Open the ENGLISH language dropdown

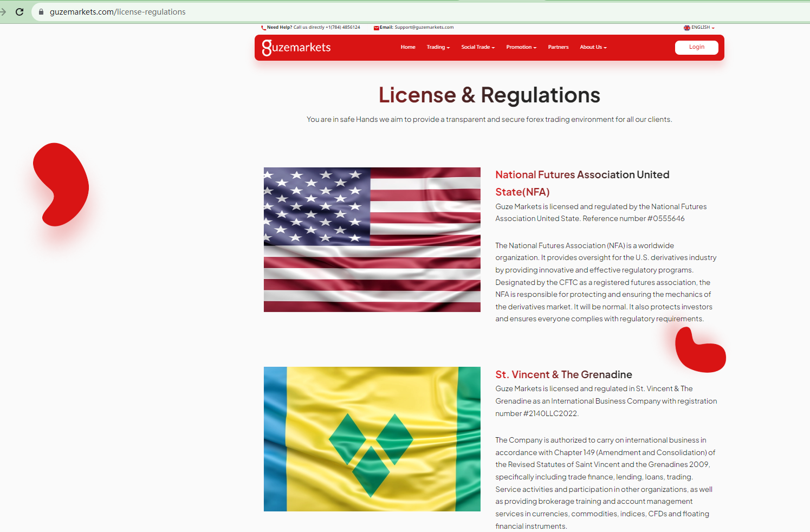pyautogui.click(x=703, y=28)
